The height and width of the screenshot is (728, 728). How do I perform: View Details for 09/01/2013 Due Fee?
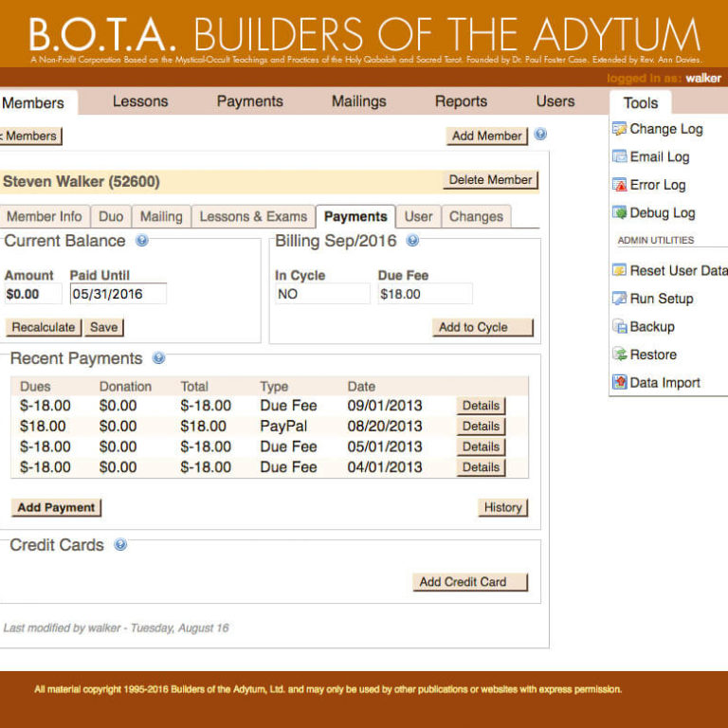(x=481, y=406)
